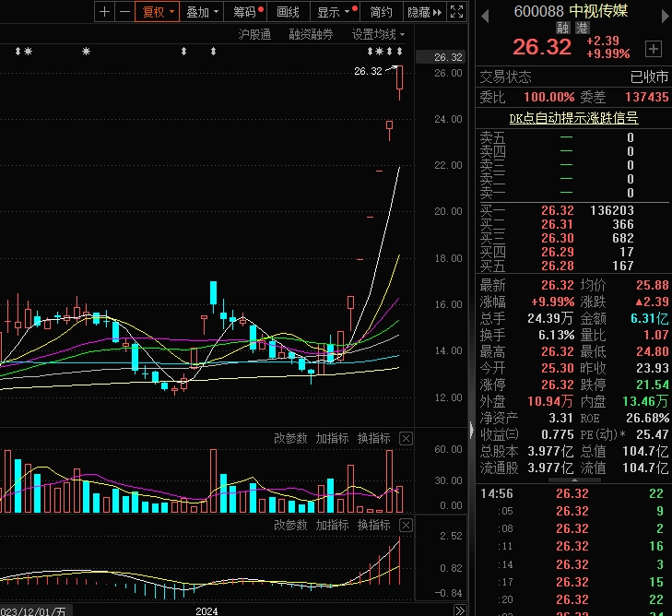Open the 复权 dropdown
The image size is (672, 616).
(x=158, y=12)
